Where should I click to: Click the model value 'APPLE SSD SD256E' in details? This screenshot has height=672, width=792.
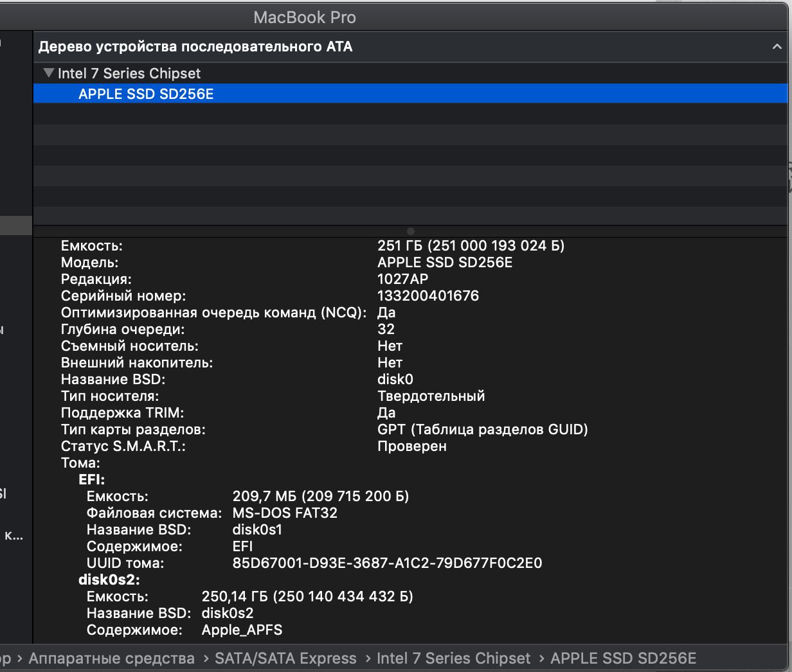(445, 263)
